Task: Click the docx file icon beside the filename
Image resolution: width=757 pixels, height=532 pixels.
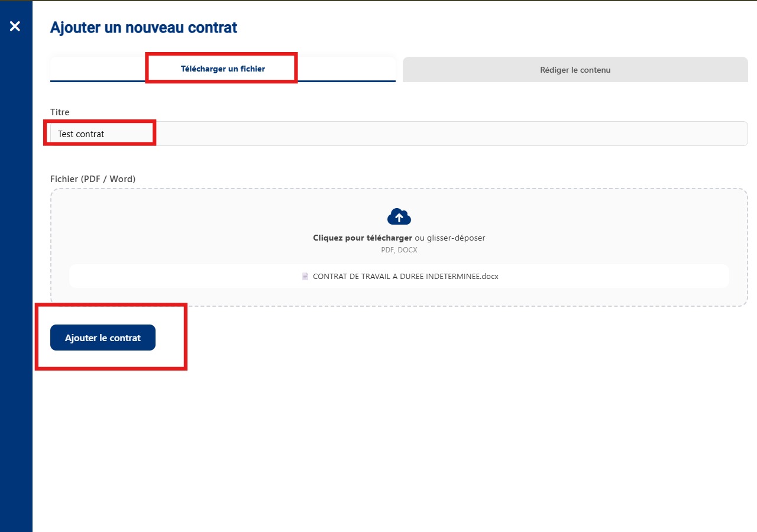Action: coord(305,276)
